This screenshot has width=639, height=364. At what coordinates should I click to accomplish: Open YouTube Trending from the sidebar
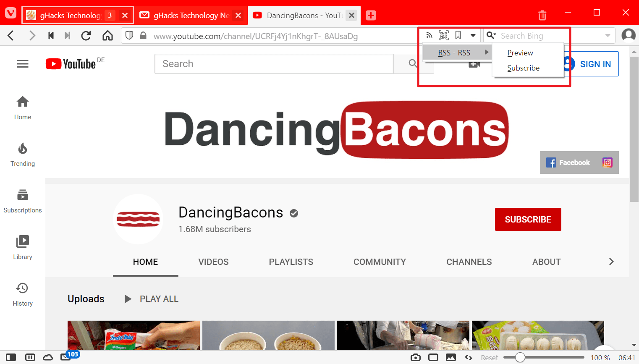pos(23,155)
